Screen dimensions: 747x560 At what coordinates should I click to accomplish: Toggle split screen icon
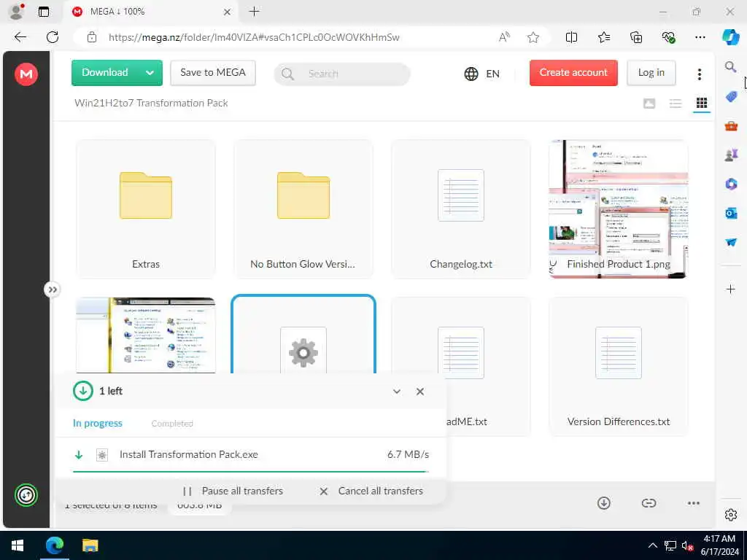point(571,37)
